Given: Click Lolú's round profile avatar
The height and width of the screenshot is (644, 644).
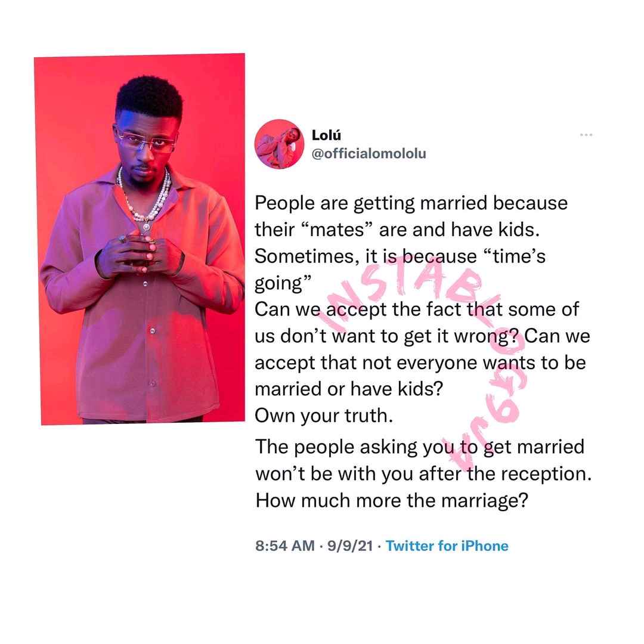Looking at the screenshot, I should (279, 144).
